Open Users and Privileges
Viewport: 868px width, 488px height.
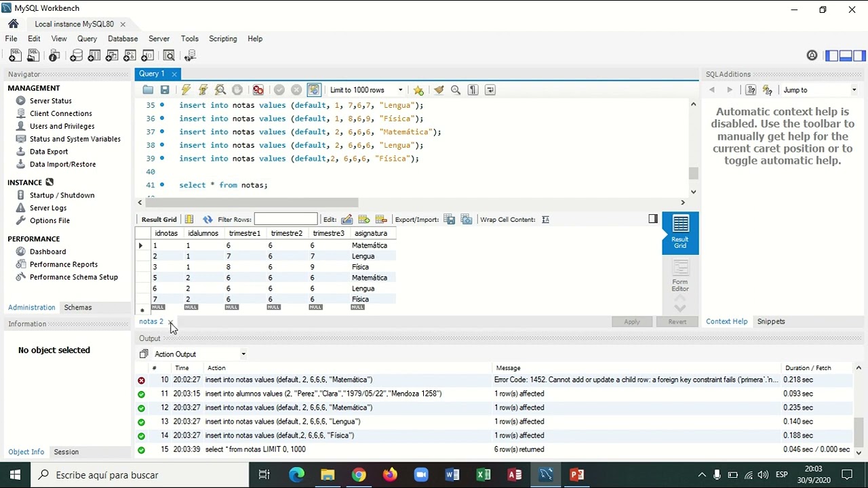pyautogui.click(x=62, y=126)
